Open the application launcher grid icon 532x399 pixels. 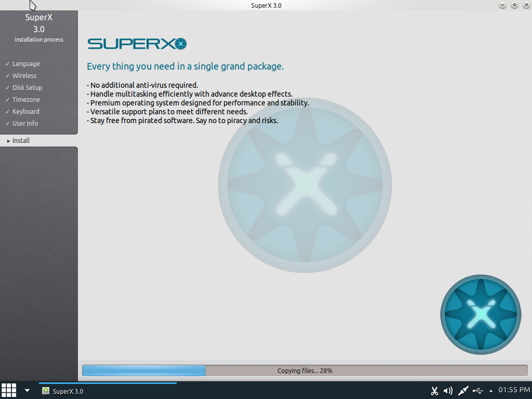[8, 390]
